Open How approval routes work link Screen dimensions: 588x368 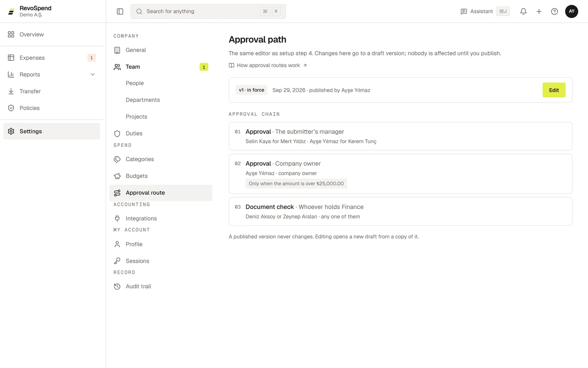[268, 65]
